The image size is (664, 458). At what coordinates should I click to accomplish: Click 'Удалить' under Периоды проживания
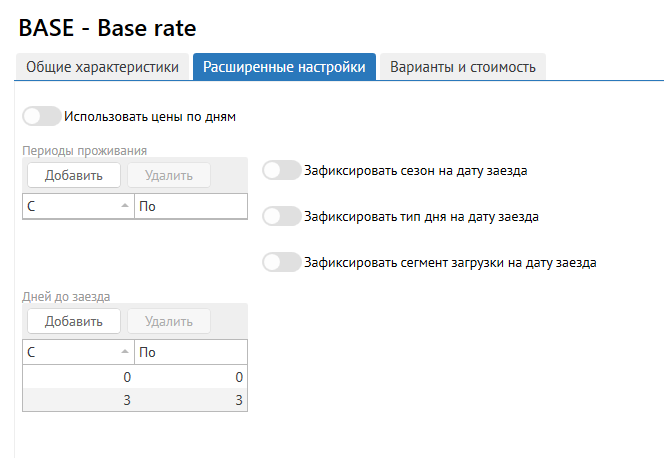168,175
